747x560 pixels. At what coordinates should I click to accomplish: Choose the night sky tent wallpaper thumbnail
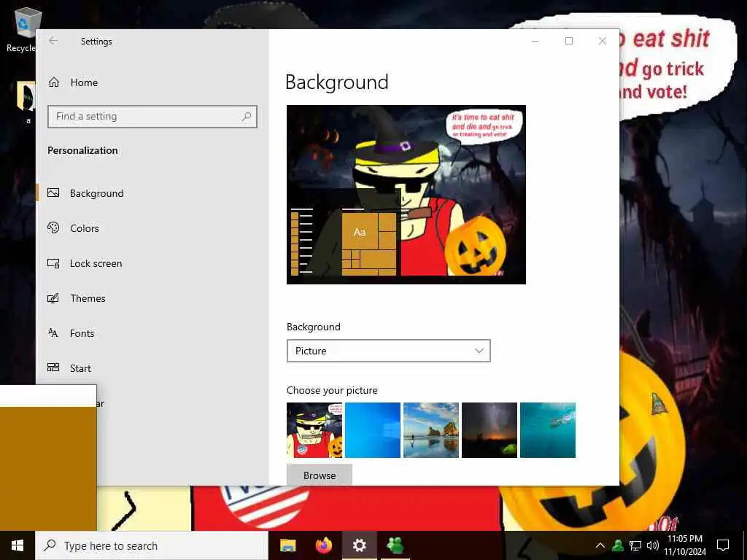pos(489,430)
